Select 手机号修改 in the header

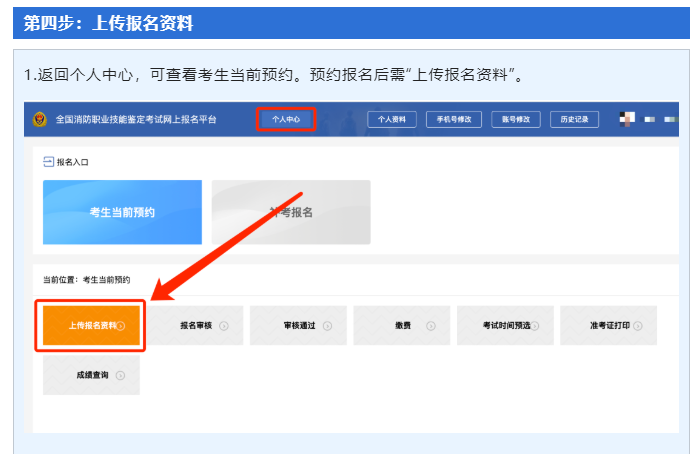(454, 119)
